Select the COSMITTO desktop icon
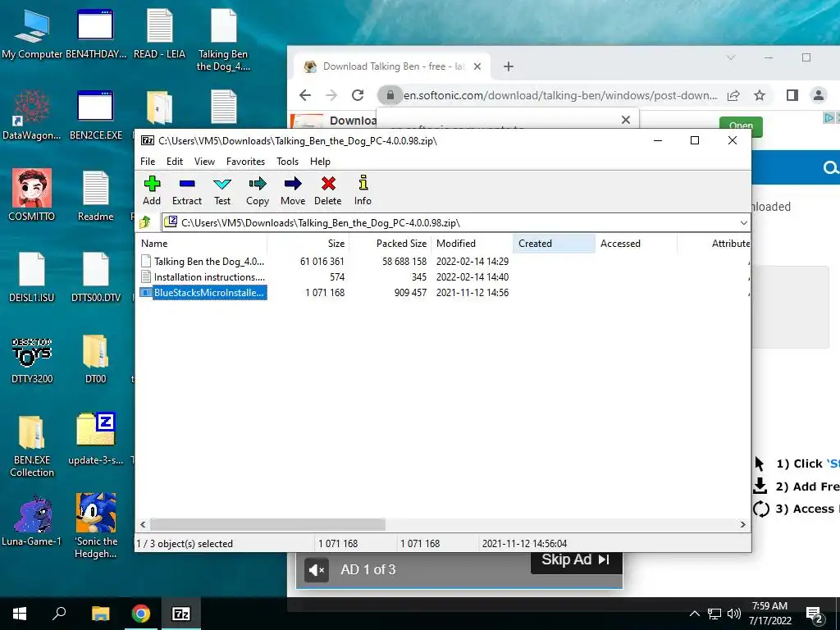Screen dimensions: 840x630 point(32,195)
